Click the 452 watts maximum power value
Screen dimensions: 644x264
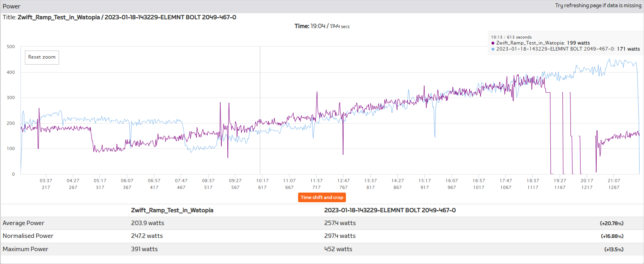tap(338, 249)
